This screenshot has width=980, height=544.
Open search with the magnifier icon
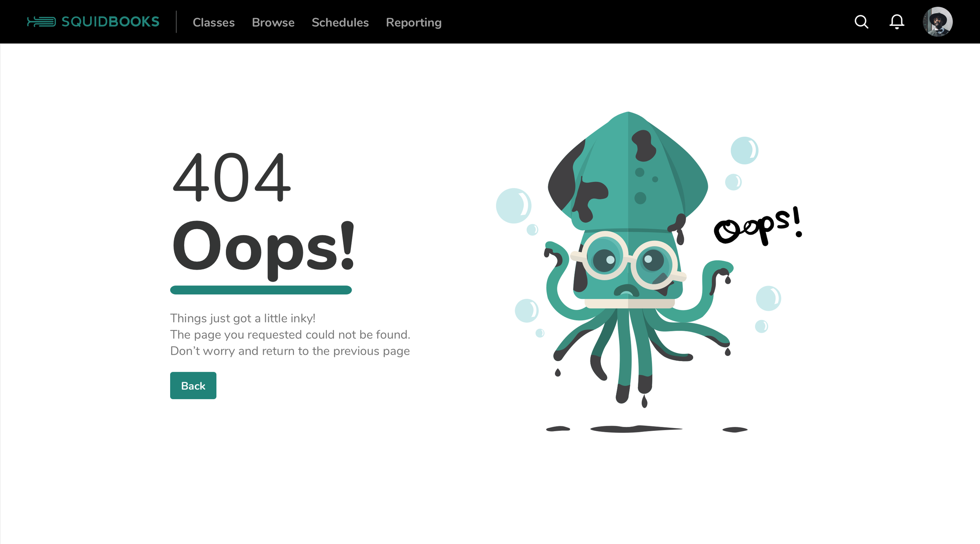(x=861, y=22)
